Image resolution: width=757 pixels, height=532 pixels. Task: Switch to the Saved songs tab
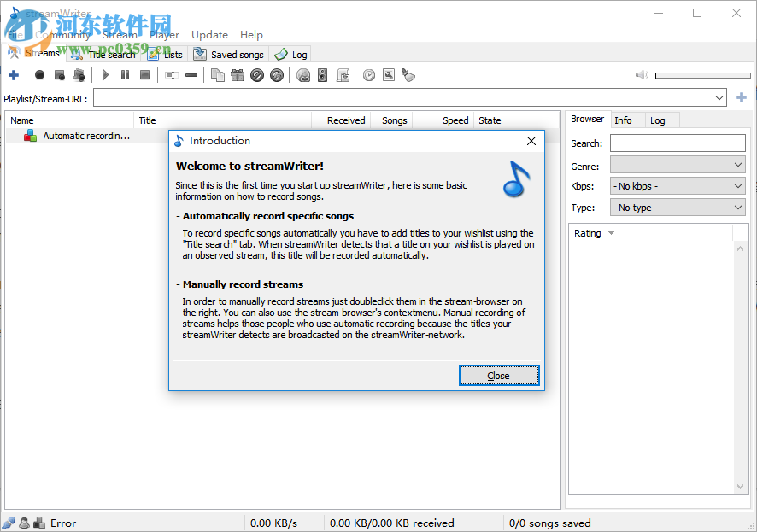pyautogui.click(x=229, y=53)
